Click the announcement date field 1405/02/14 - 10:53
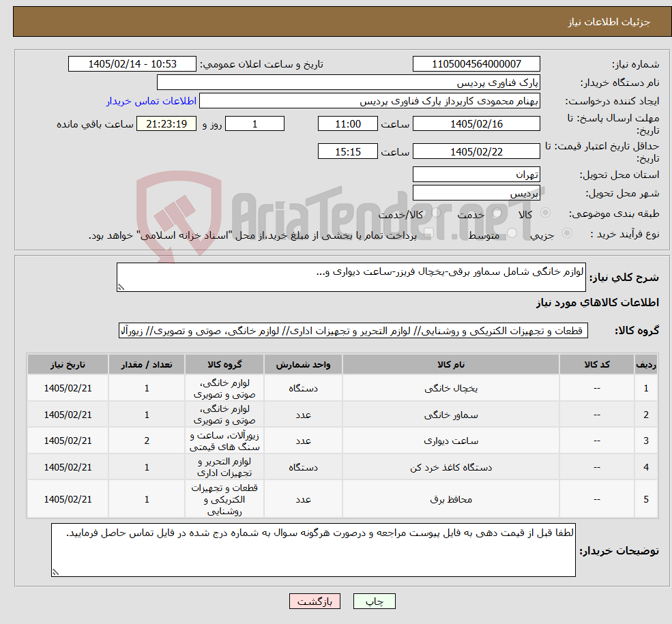Viewport: 672px width, 624px height. 132,64
